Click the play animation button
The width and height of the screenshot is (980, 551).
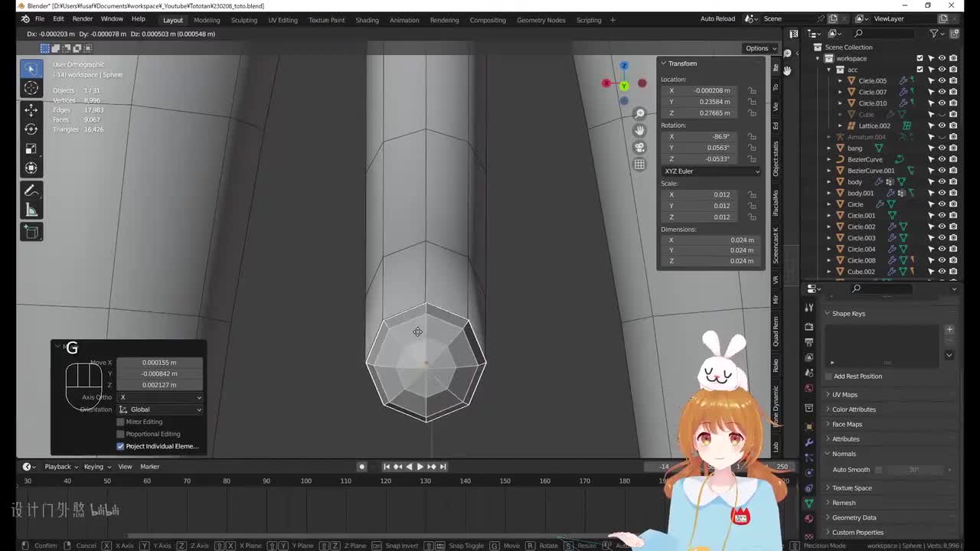[420, 467]
